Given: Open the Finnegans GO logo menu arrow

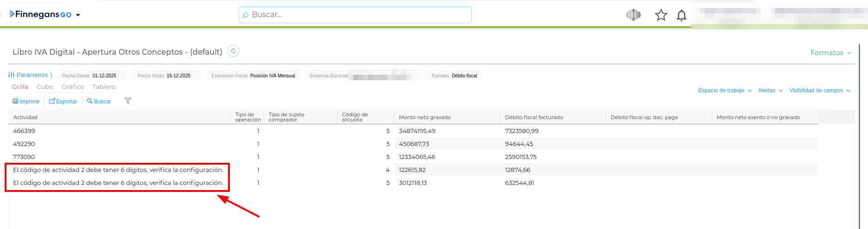Looking at the screenshot, I should [78, 15].
